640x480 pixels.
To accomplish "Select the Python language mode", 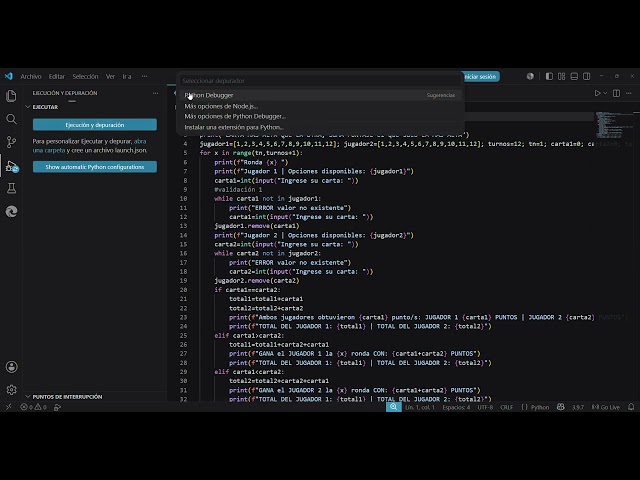I will tap(540, 407).
